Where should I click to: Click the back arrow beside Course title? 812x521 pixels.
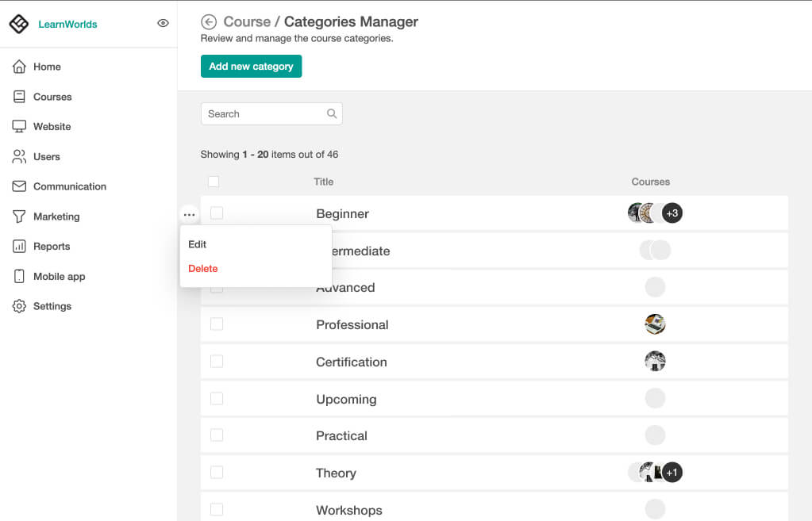pyautogui.click(x=208, y=21)
